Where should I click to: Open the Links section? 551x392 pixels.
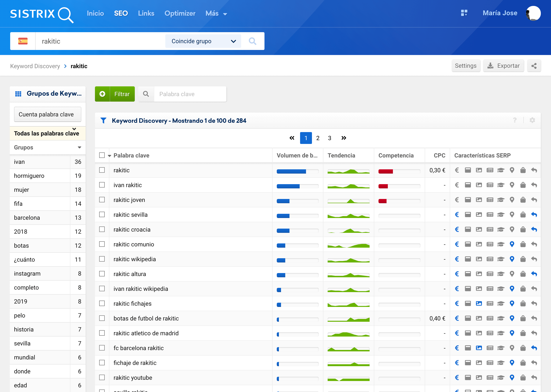[x=146, y=13]
